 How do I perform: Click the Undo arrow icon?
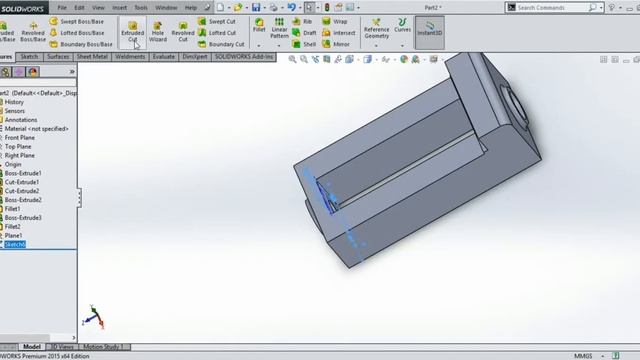291,7
